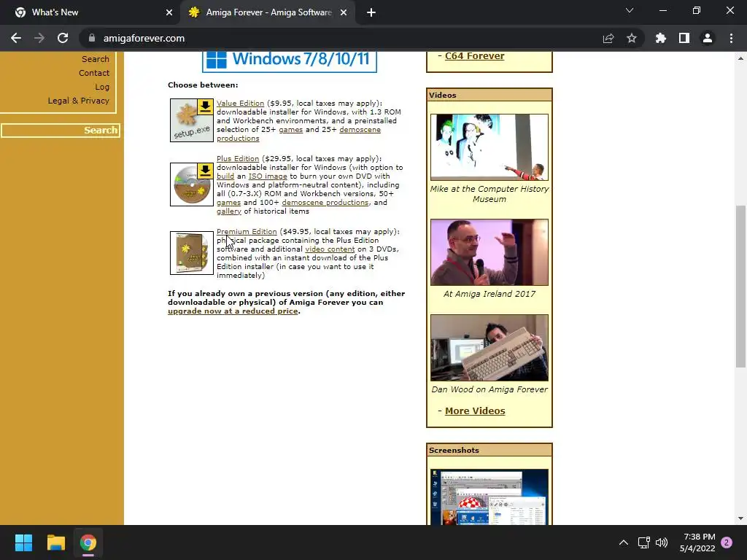Screen dimensions: 747x560
Task: Click the Windows 7/8/10/11 banner
Action: click(289, 61)
